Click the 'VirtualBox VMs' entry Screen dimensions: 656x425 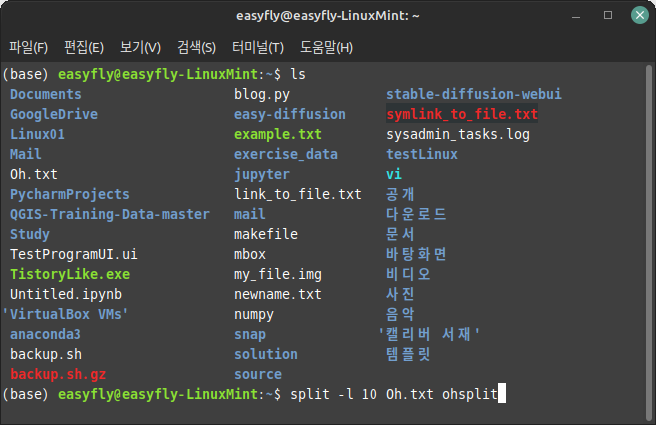tap(65, 314)
